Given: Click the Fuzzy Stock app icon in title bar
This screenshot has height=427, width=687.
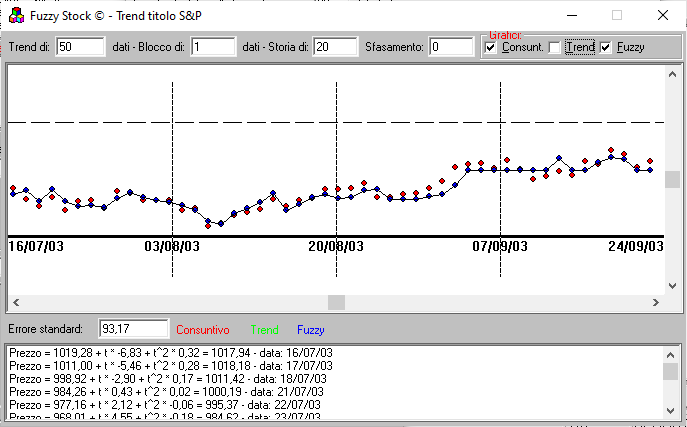Looking at the screenshot, I should 11,16.
